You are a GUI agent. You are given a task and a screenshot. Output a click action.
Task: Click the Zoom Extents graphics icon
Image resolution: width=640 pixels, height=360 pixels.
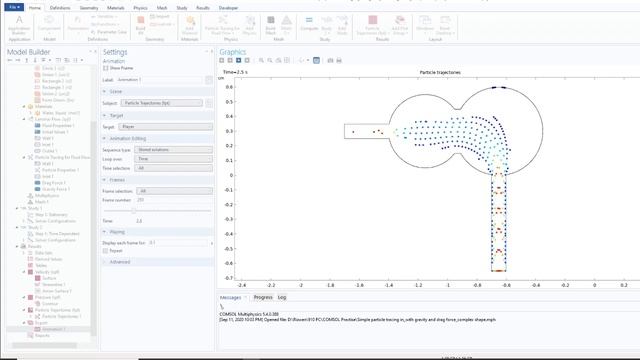[287, 60]
